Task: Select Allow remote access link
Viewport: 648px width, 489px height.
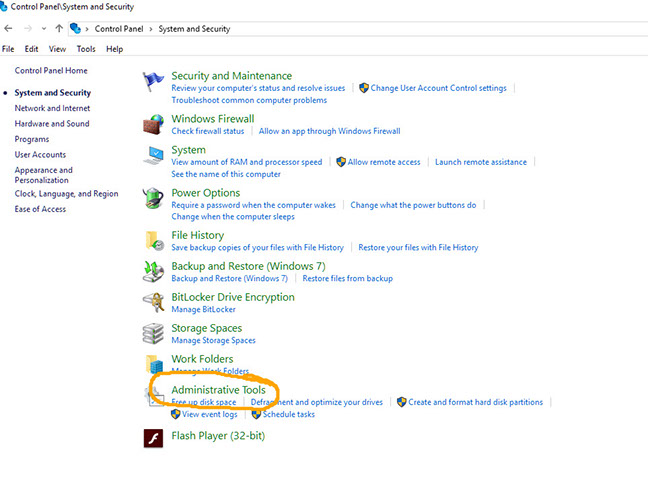Action: 384,162
